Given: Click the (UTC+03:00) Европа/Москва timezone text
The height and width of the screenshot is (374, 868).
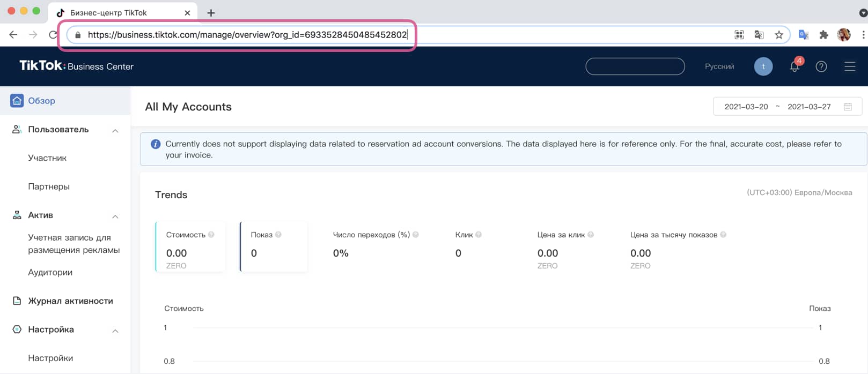Looking at the screenshot, I should 799,192.
